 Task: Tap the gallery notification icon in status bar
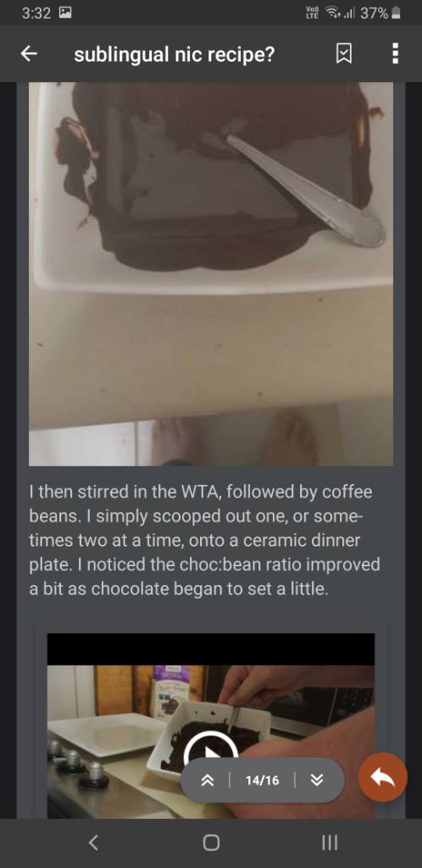64,14
